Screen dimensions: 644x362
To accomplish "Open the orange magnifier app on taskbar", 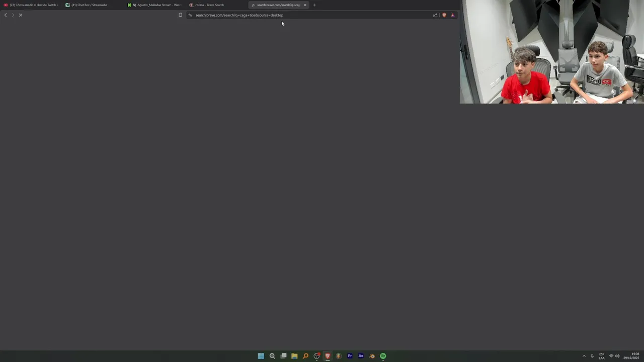I will [305, 356].
